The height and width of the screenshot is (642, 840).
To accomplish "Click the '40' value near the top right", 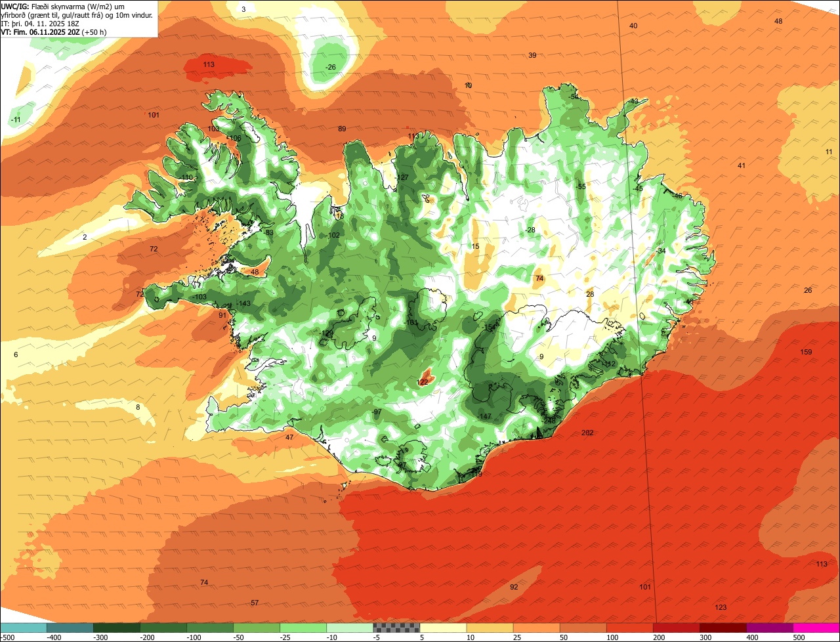I will 633,26.
